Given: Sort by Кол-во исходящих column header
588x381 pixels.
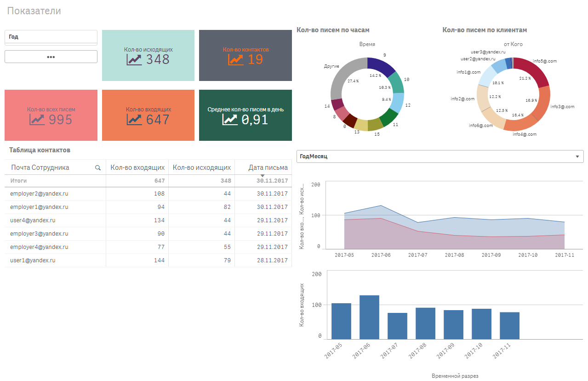Looking at the screenshot, I should 201,167.
